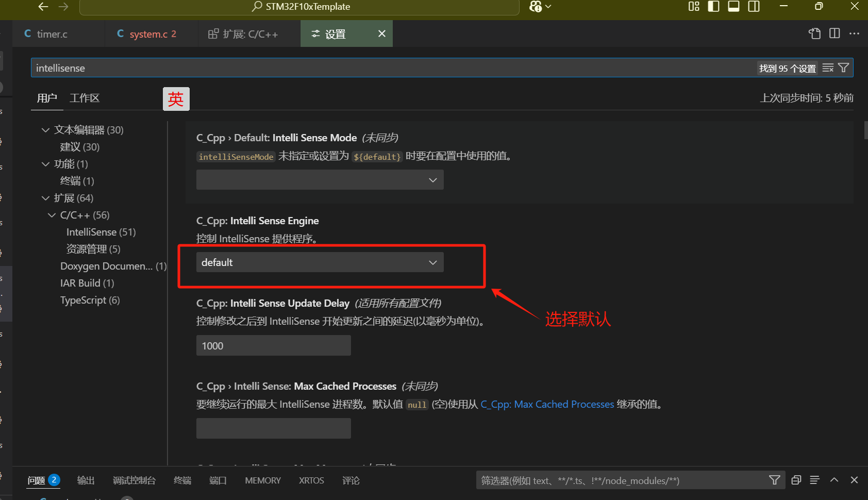Close the 设置 tab

[382, 34]
